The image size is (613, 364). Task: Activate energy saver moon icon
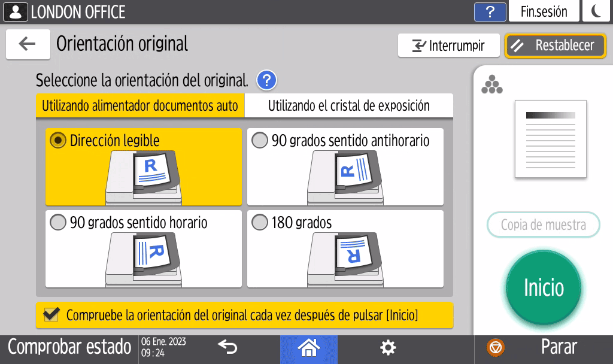point(596,12)
